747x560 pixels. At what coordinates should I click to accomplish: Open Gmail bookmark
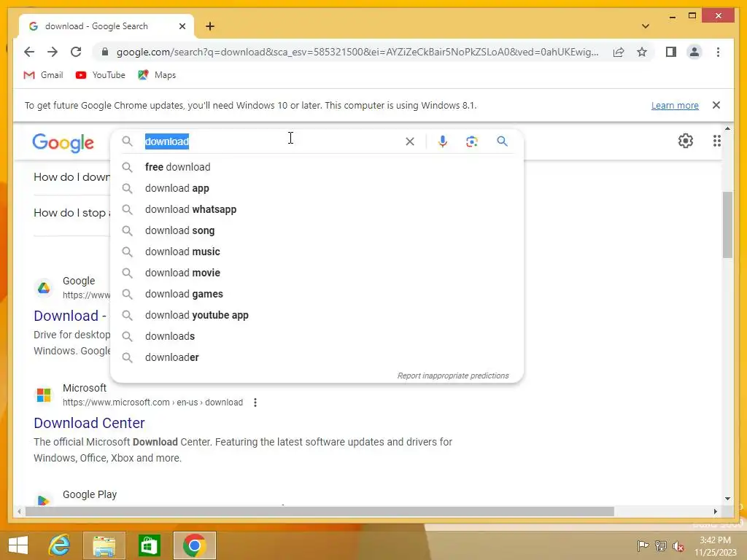[43, 75]
